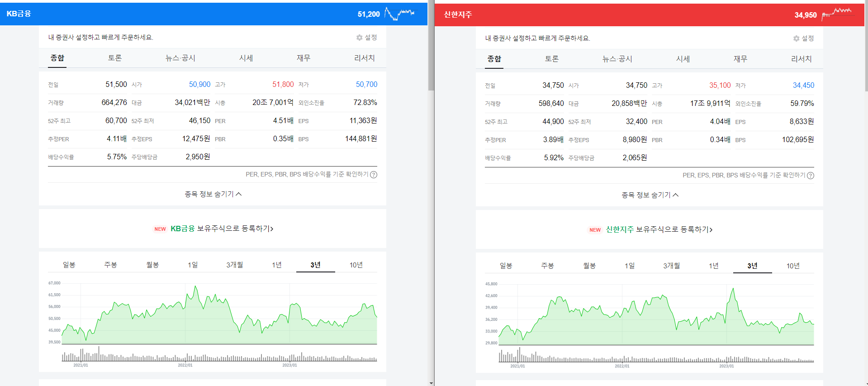This screenshot has width=868, height=386.
Task: Register 신한지주 보유주식으로 등록하기 link
Action: click(x=659, y=229)
